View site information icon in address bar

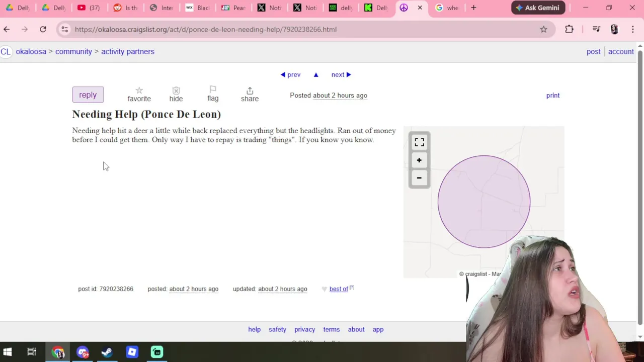pos(64,29)
